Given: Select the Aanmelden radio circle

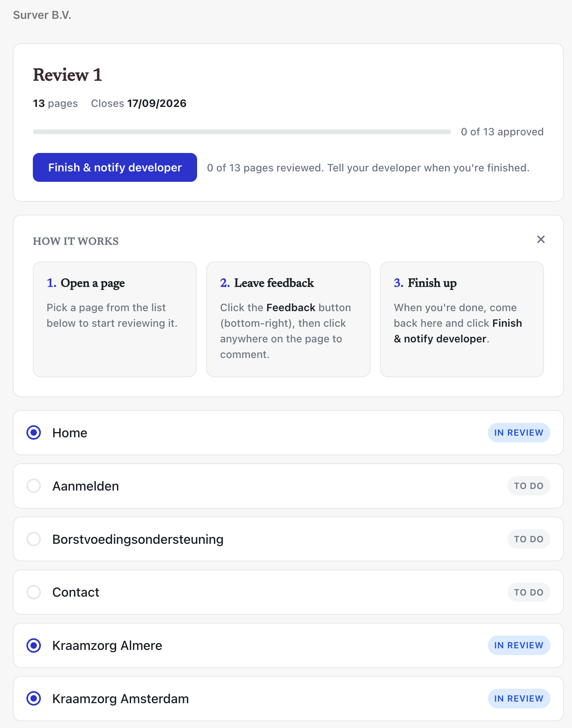Looking at the screenshot, I should [x=34, y=486].
